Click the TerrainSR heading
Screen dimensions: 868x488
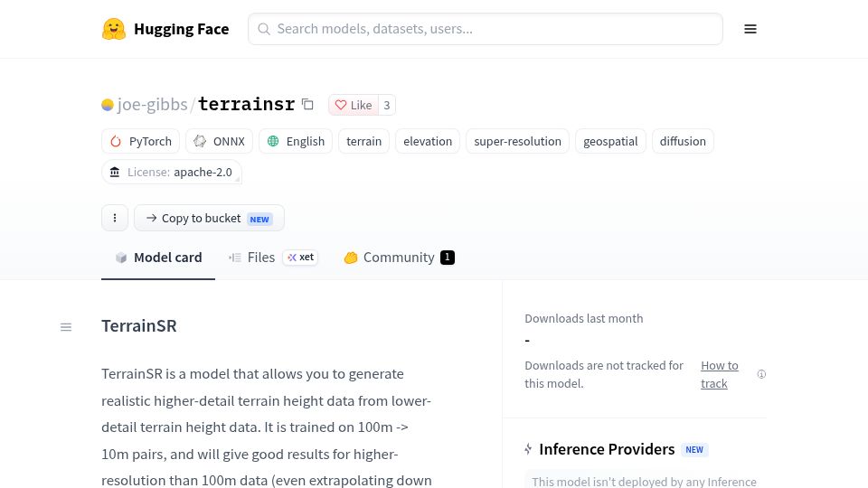(139, 326)
